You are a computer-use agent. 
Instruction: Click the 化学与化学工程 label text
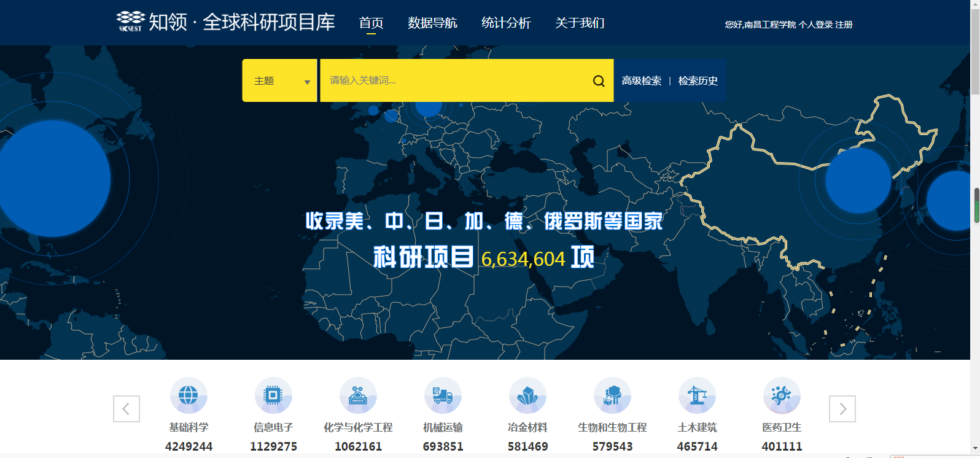358,427
